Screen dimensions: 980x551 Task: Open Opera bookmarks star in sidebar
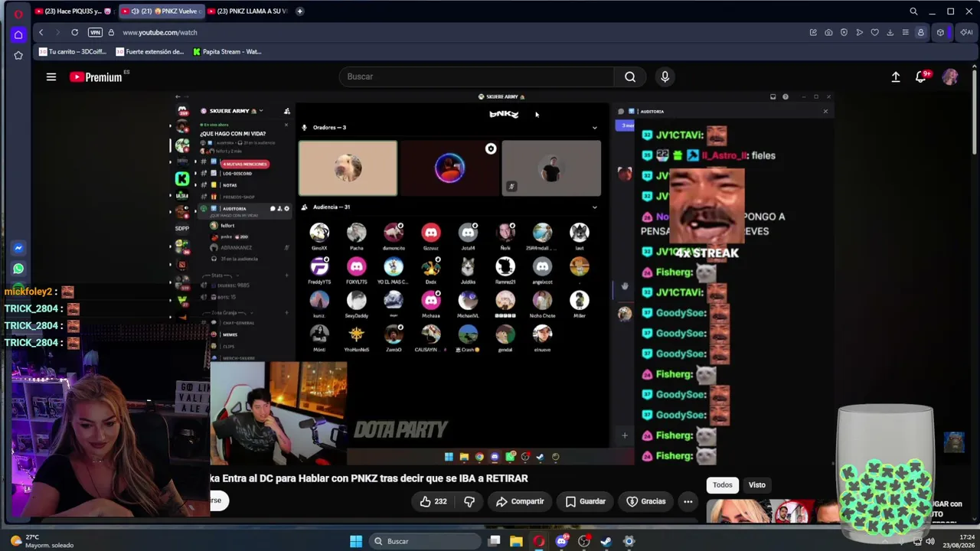(x=18, y=55)
